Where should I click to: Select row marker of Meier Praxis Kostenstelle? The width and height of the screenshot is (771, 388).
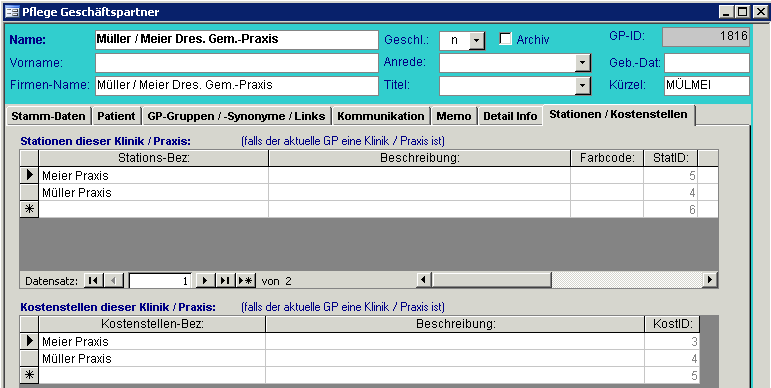(x=30, y=341)
